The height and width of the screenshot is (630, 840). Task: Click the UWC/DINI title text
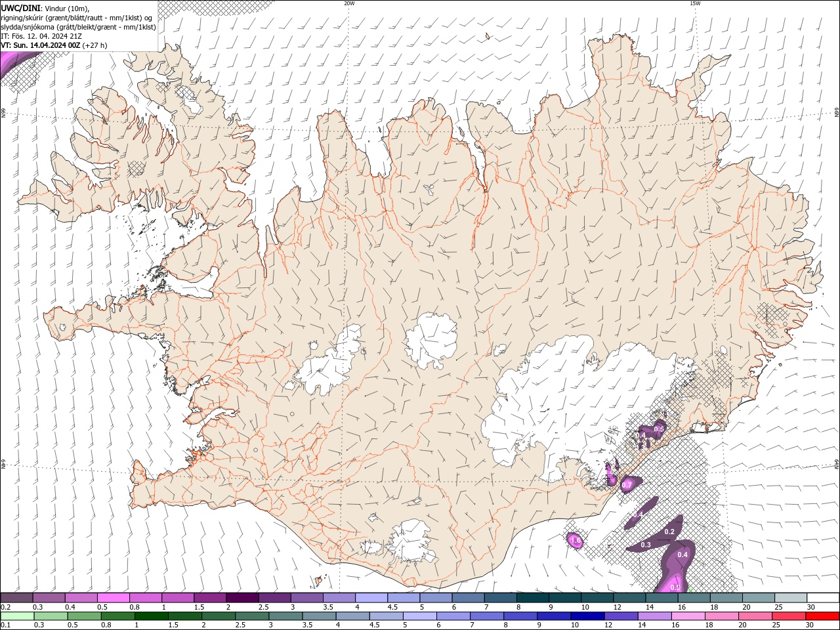point(21,8)
